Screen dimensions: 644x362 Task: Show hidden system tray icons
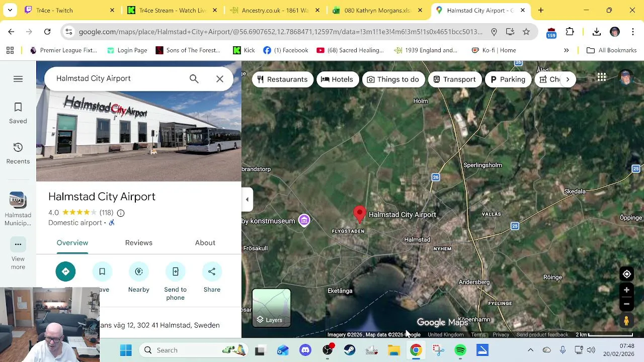tap(530, 350)
